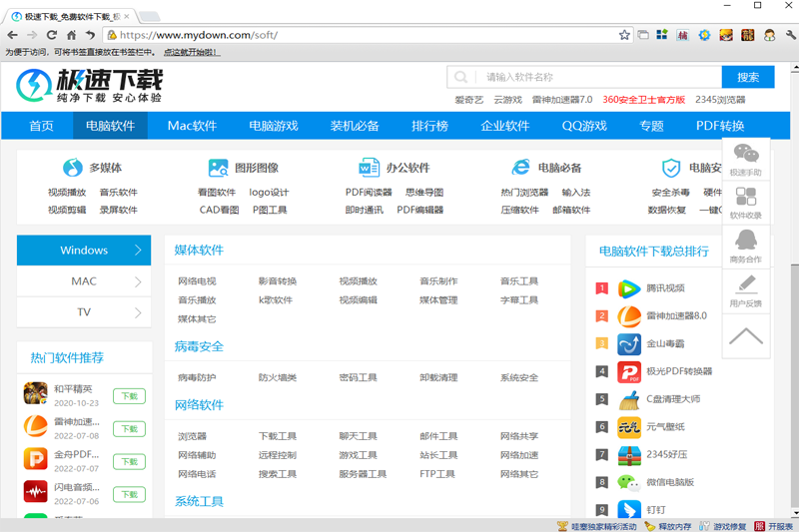
Task: Open the PDF阅读器 link
Action: pos(369,193)
